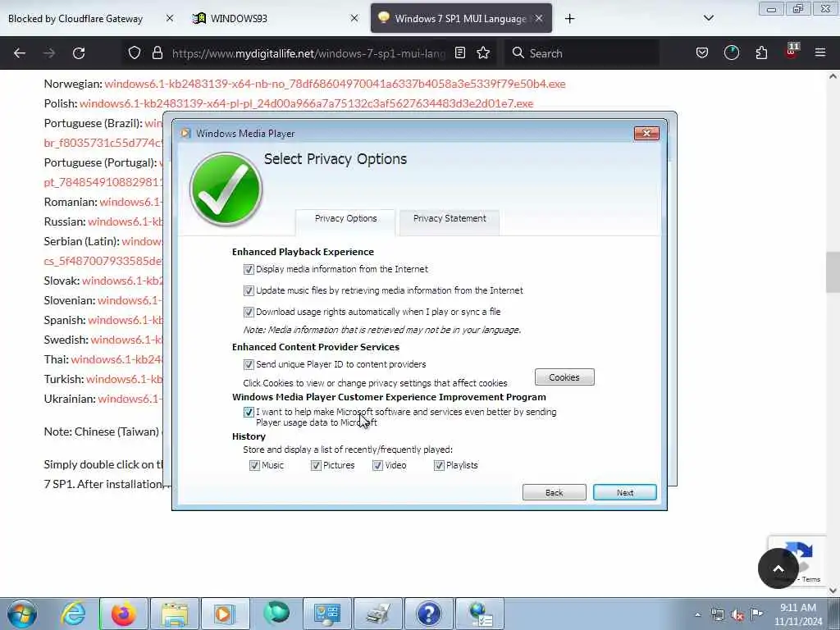The height and width of the screenshot is (630, 840).
Task: Open the Action Center flag tray icon
Action: click(756, 614)
